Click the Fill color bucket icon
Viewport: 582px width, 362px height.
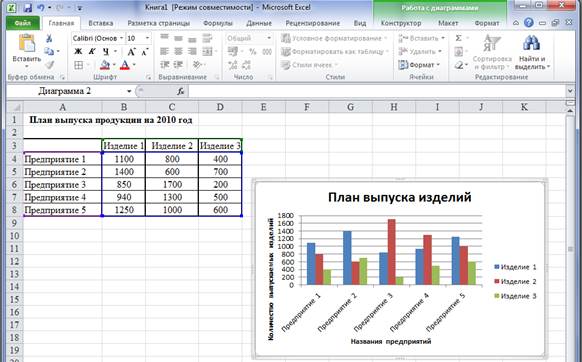pyautogui.click(x=105, y=65)
